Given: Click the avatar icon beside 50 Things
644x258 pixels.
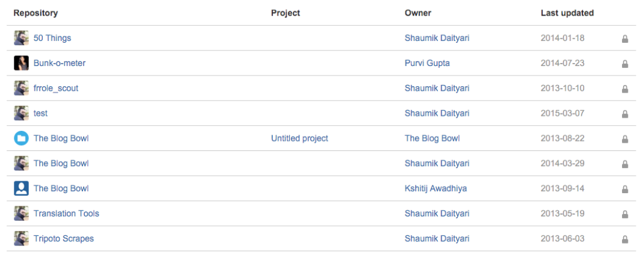Looking at the screenshot, I should pyautogui.click(x=21, y=38).
